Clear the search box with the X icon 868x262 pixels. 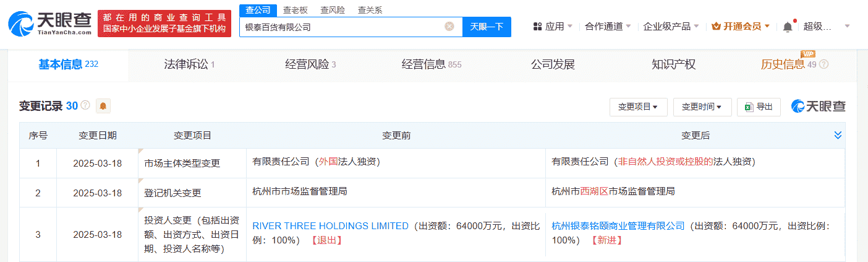449,27
